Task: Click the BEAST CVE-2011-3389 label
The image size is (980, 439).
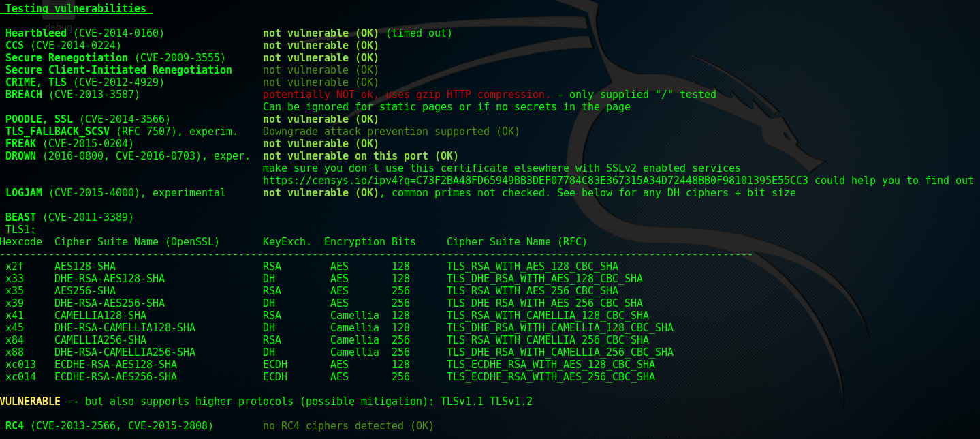Action: [69, 217]
